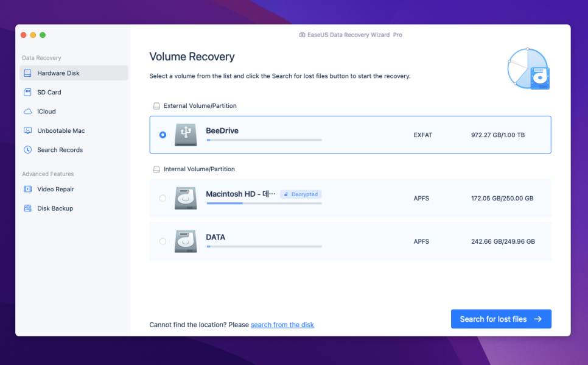Click the EaseUS Data Recovery Wizard title

[355, 35]
